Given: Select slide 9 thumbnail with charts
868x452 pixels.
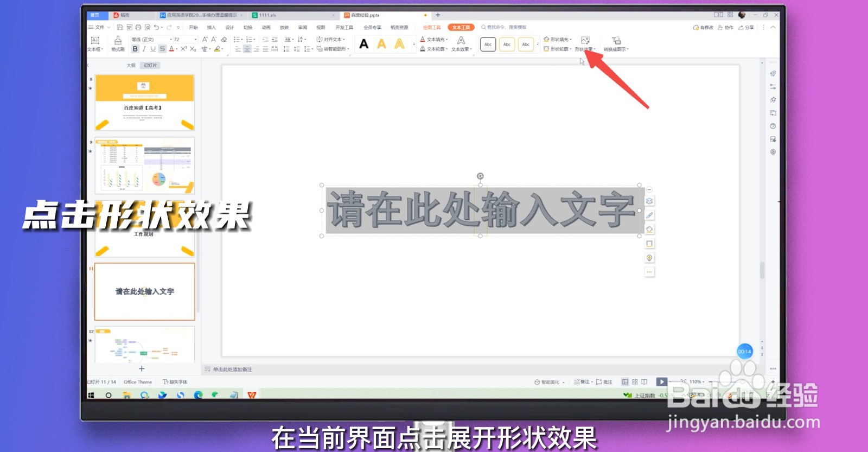Looking at the screenshot, I should (x=145, y=165).
